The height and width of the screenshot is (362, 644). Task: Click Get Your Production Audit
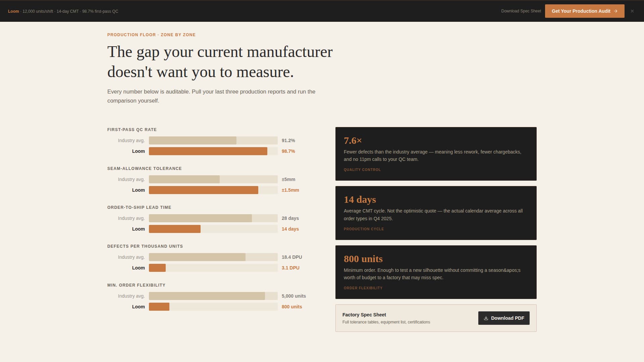(x=585, y=11)
